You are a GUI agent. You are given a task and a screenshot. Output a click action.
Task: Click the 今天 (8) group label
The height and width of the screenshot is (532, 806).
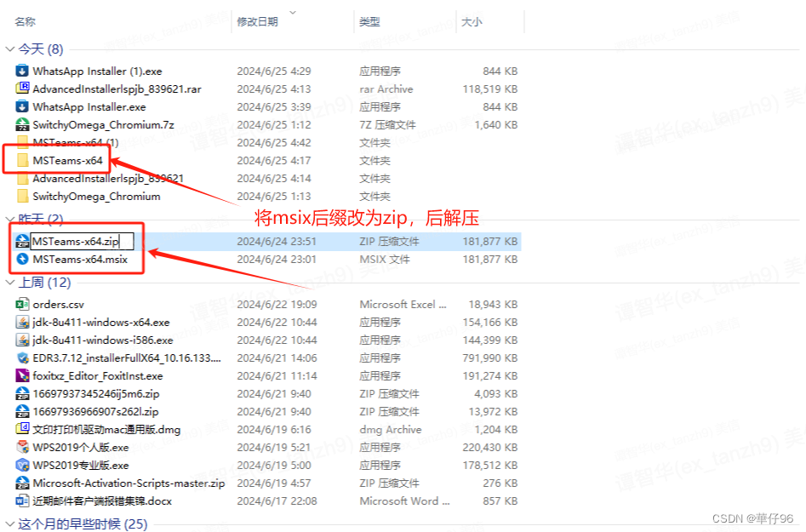[41, 49]
